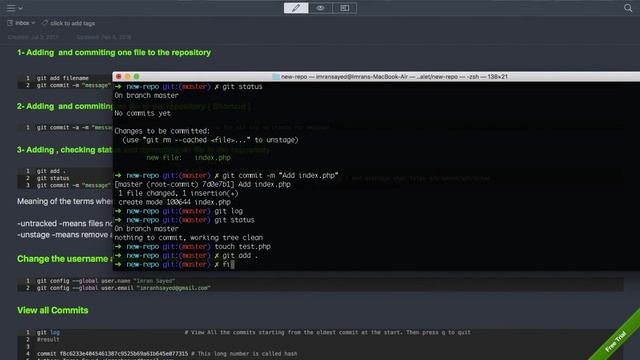Click code line git status in note
The image size is (640, 360).
click(x=53, y=178)
